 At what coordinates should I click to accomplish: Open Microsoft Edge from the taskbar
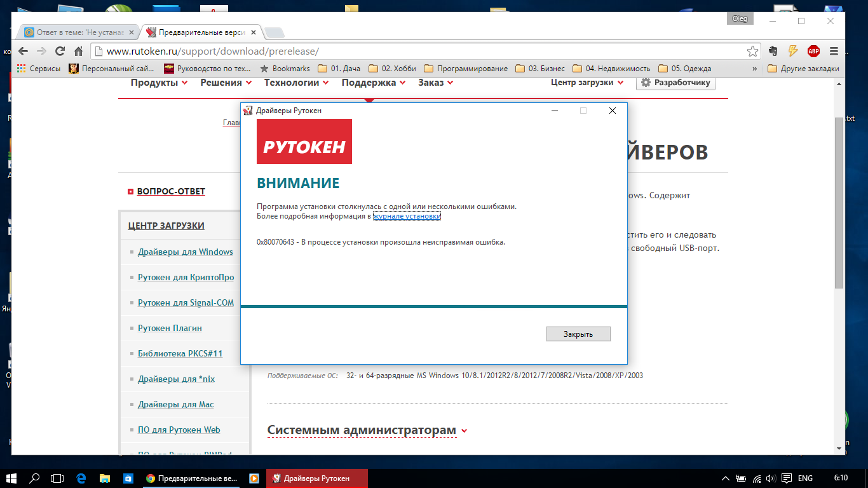coord(81,478)
